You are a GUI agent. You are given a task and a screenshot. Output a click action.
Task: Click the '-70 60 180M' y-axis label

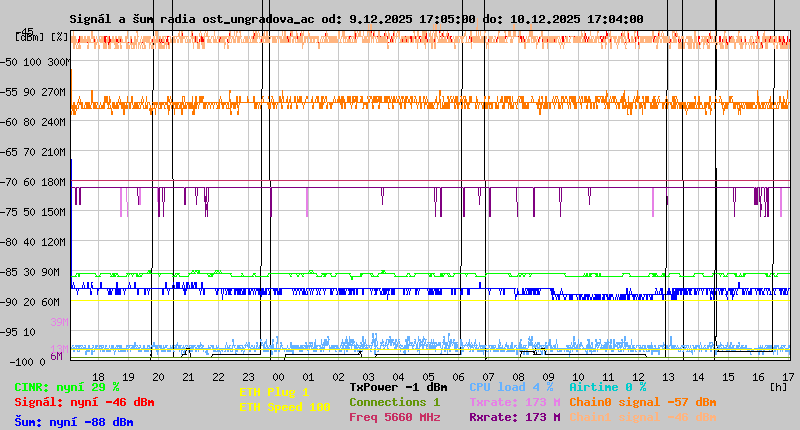(33, 182)
